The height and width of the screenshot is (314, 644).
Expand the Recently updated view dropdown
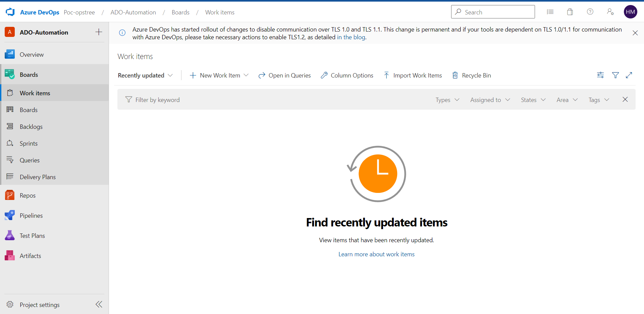point(145,75)
